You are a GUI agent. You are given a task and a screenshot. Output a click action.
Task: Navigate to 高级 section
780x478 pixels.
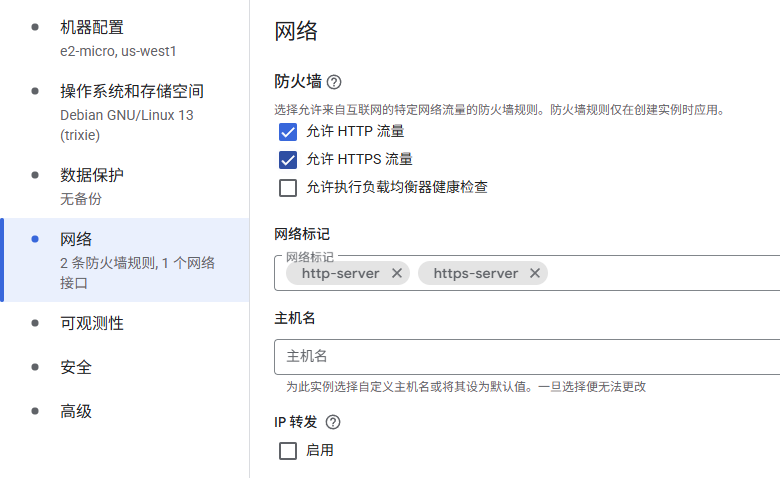coord(76,411)
